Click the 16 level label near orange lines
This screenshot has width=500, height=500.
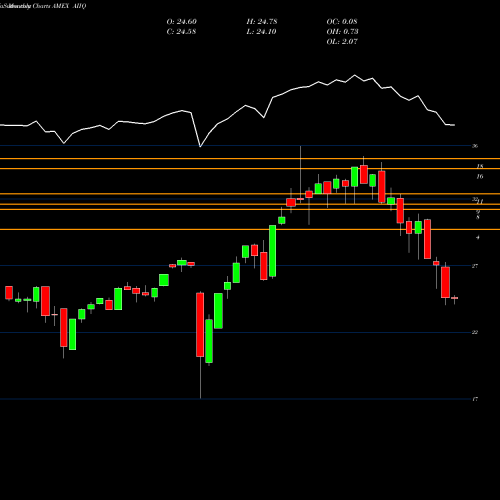pos(480,177)
